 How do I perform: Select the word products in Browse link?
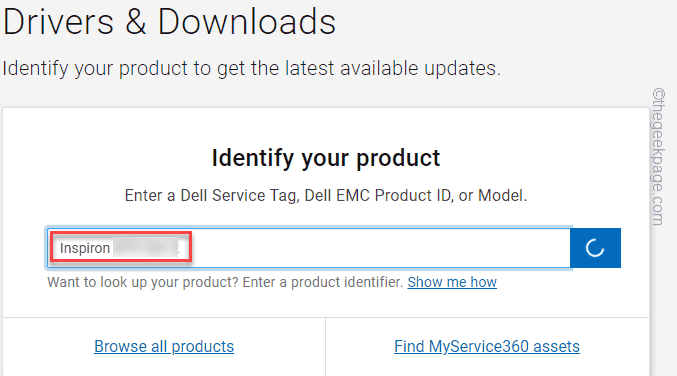pyautogui.click(x=203, y=346)
